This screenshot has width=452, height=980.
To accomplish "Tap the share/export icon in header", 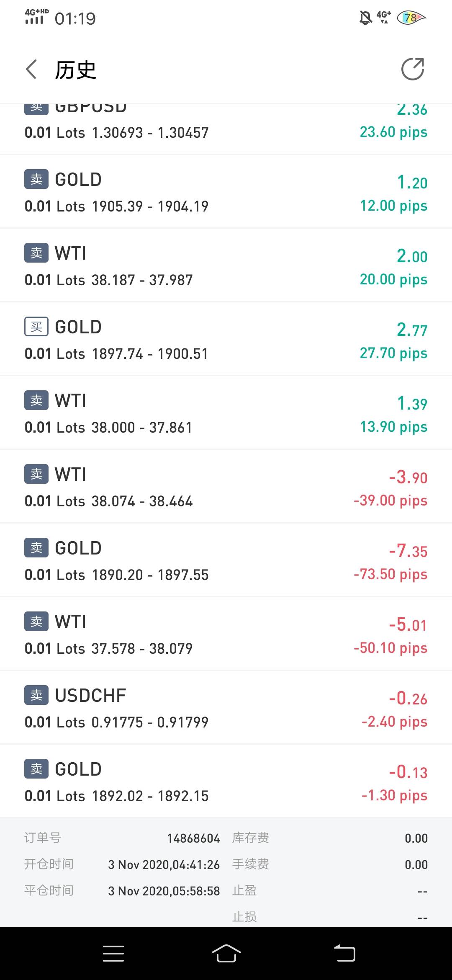I will point(413,69).
